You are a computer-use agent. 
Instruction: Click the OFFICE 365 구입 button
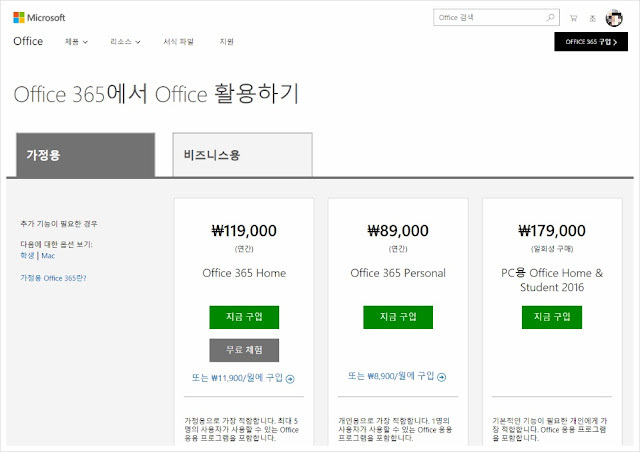coord(591,42)
